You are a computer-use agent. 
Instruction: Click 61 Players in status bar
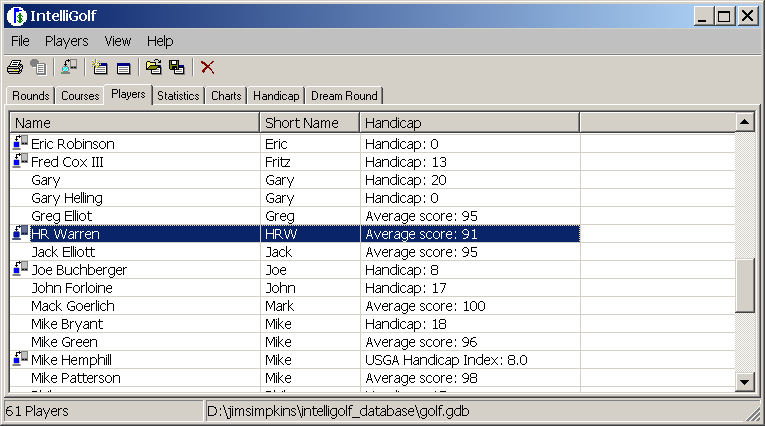tap(37, 411)
